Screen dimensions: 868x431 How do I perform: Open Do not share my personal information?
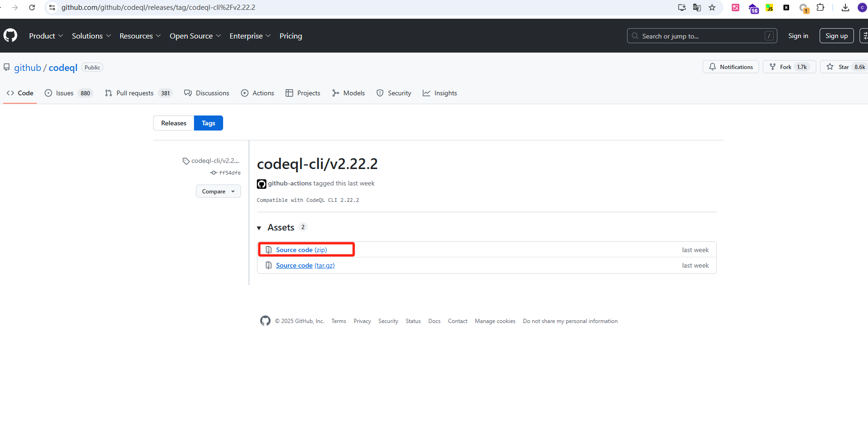point(570,321)
